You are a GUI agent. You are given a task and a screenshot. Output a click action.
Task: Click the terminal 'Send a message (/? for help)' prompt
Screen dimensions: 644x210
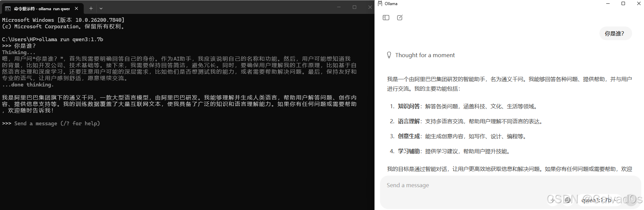click(57, 124)
